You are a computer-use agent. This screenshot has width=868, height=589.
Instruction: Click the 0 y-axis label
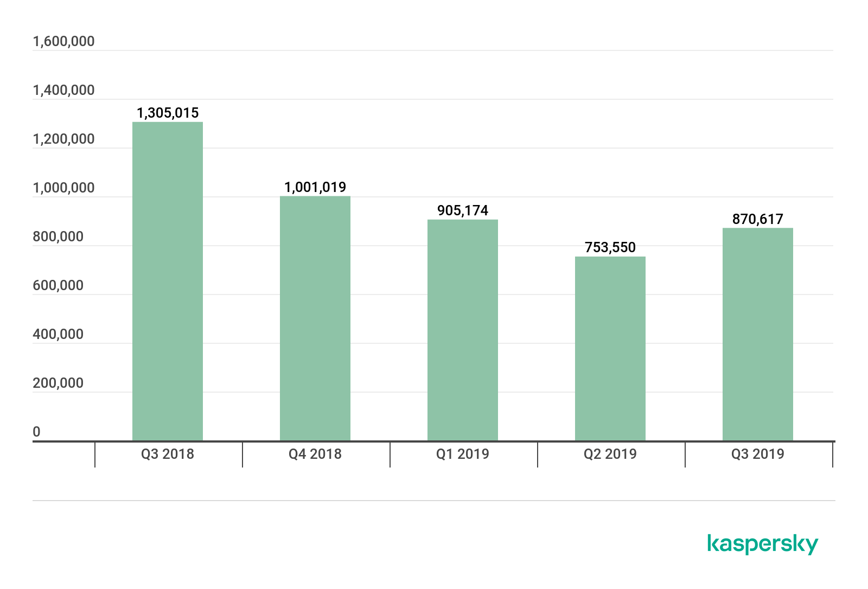(36, 432)
